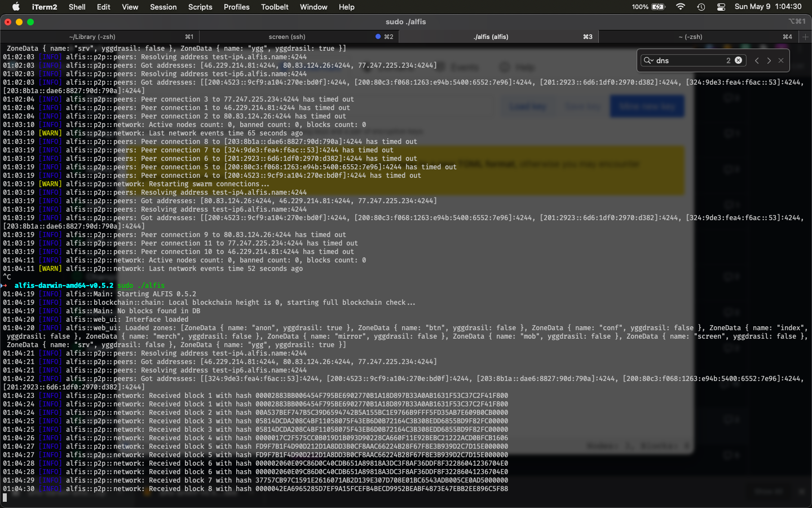Switch to the screen (ssh) tab
The image size is (812, 508).
[x=299, y=37]
